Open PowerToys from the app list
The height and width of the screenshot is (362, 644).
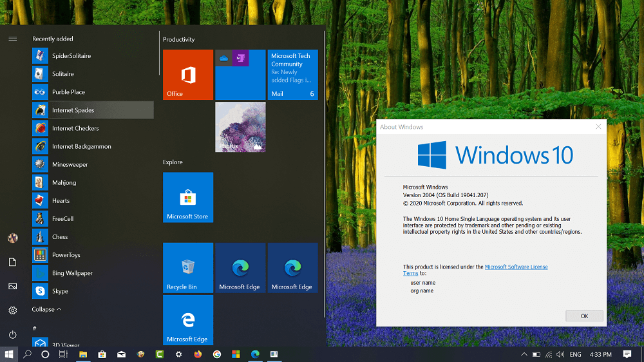(93, 254)
